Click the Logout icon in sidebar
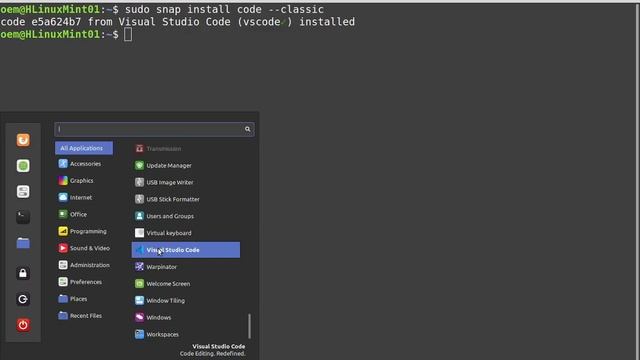Screen dimensions: 640x360 23,299
